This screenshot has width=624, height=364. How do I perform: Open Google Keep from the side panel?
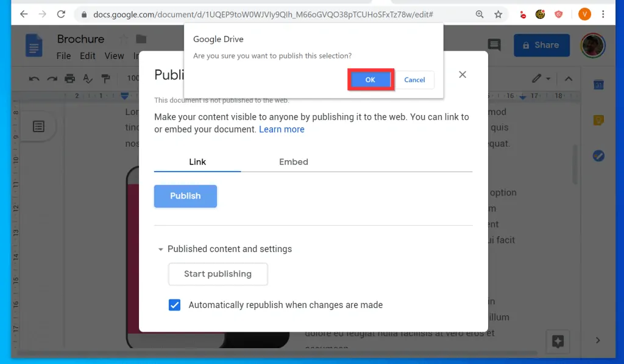pos(598,120)
